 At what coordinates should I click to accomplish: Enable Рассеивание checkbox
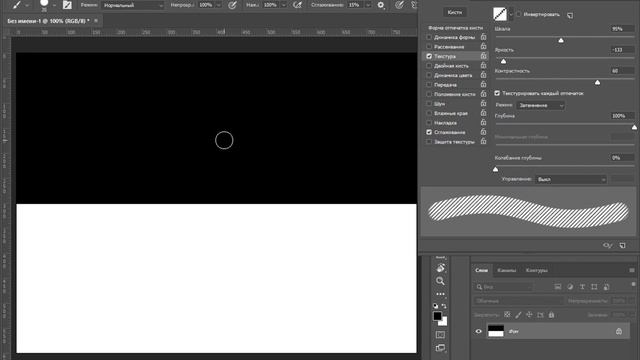coord(429,47)
